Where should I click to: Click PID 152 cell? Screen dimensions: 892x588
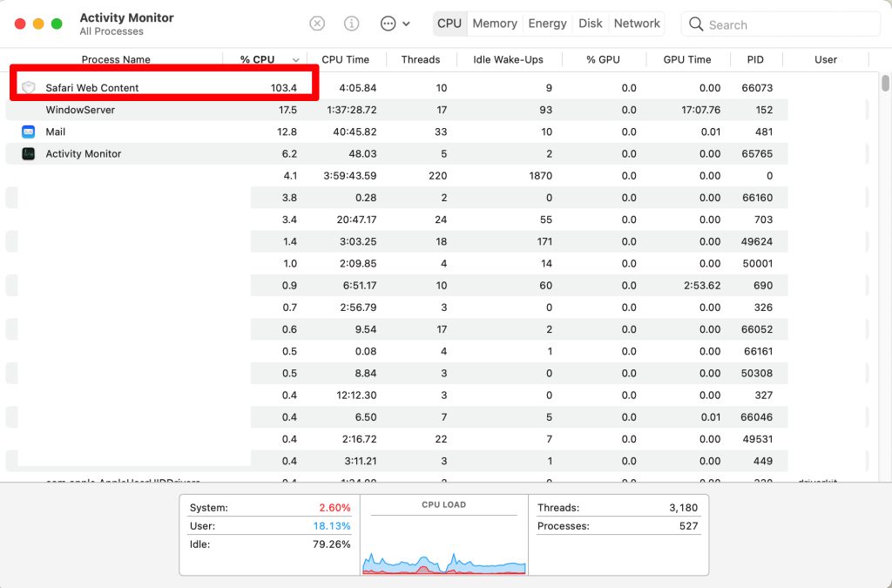764,110
